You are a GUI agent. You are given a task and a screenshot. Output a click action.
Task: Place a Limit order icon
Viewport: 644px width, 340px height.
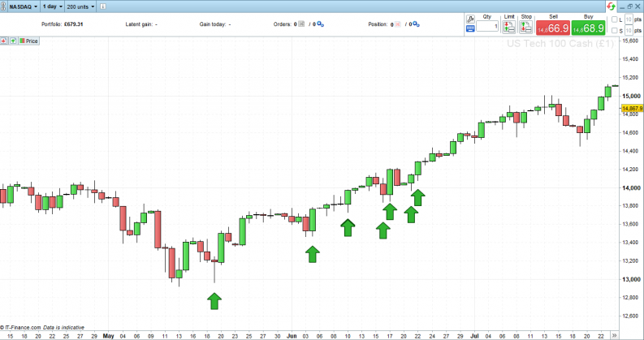coord(509,28)
